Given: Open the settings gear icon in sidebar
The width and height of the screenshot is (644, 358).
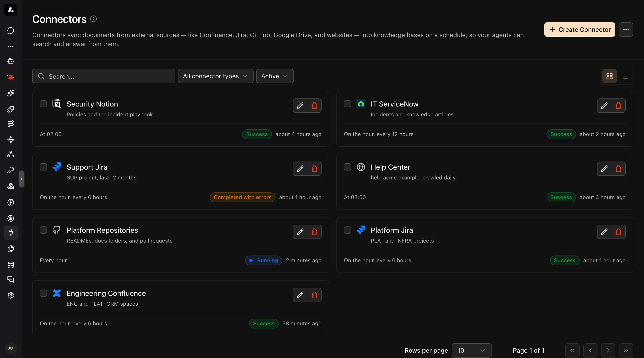Looking at the screenshot, I should (x=11, y=295).
